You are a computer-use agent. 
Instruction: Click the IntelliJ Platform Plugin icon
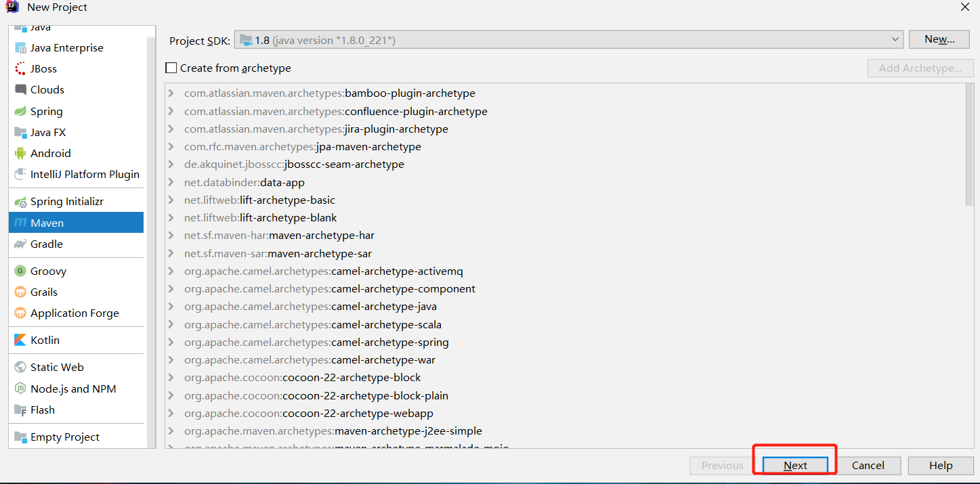coord(20,175)
